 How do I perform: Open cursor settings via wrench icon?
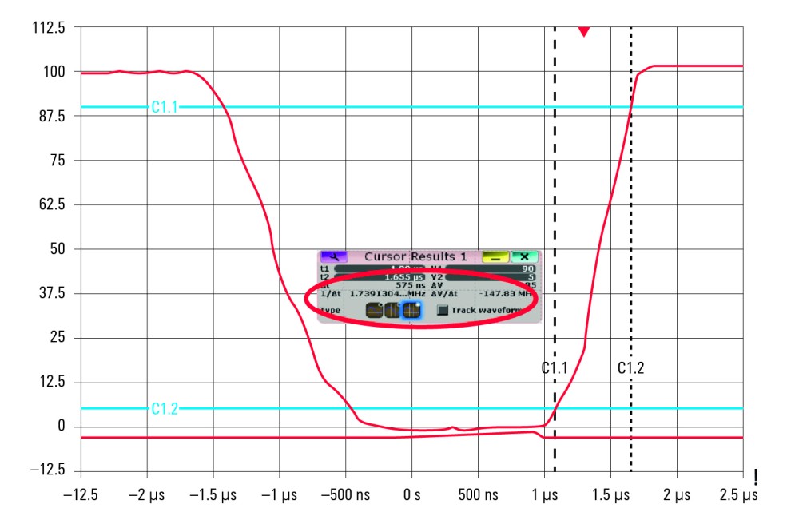pos(333,256)
